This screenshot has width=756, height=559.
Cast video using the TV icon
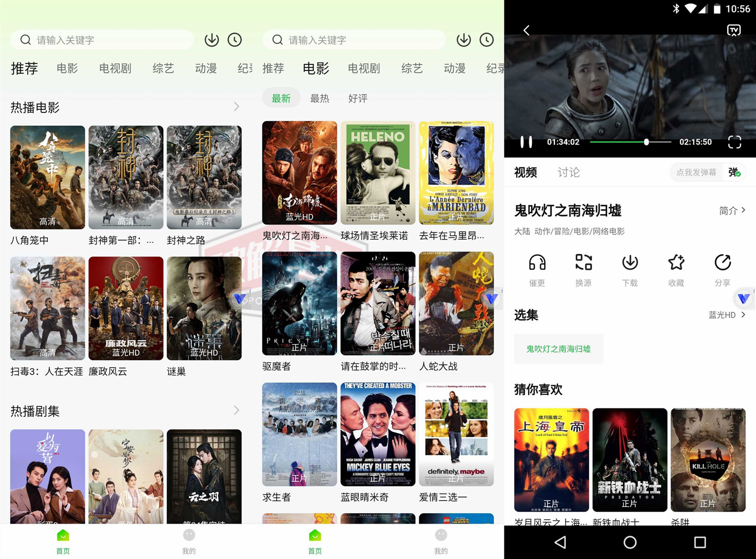point(734,30)
